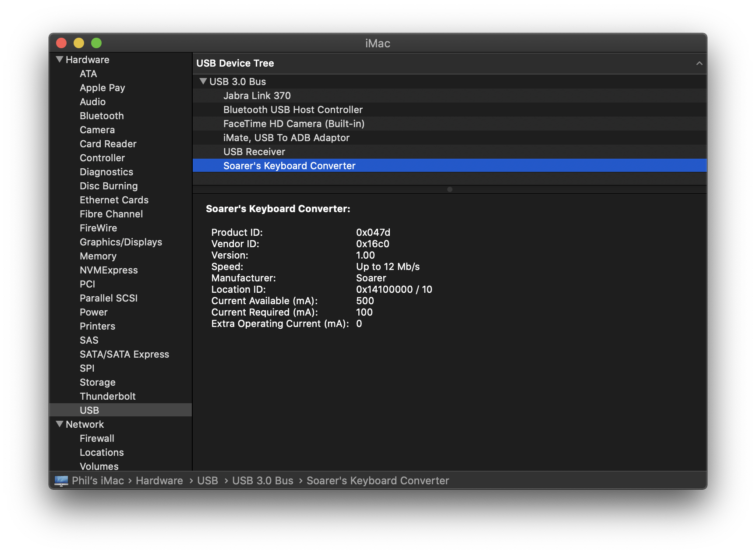Collapse the USB 3.0 Bus tree
This screenshot has height=554, width=756.
click(x=203, y=81)
